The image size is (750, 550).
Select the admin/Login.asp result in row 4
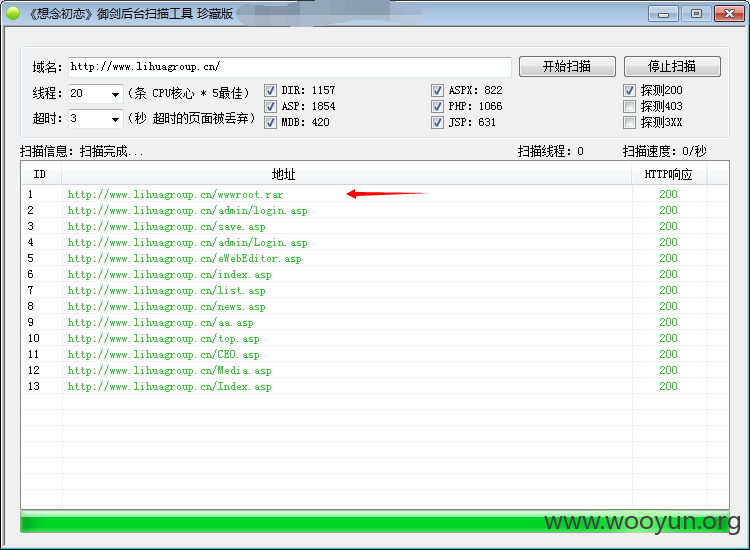coord(375,242)
